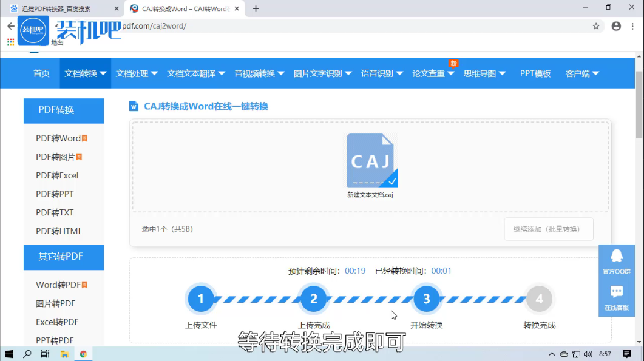Click the Windows Start button

(x=9, y=354)
